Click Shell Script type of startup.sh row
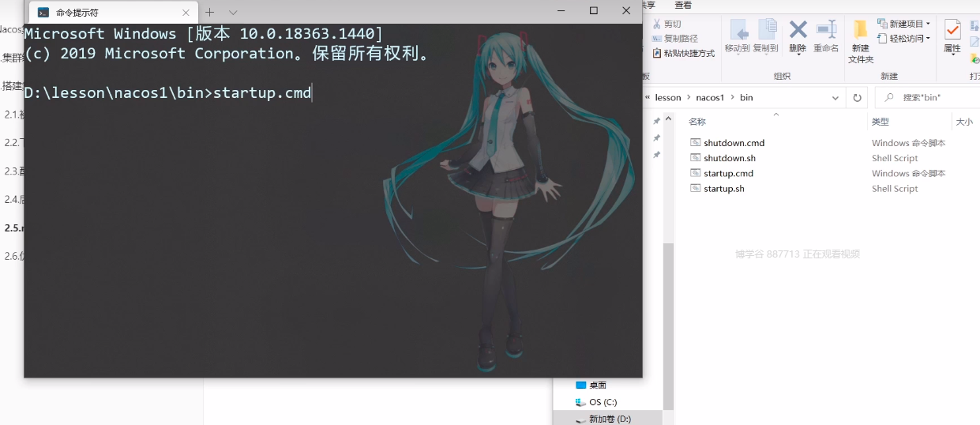Viewport: 980px width, 425px height. tap(895, 189)
